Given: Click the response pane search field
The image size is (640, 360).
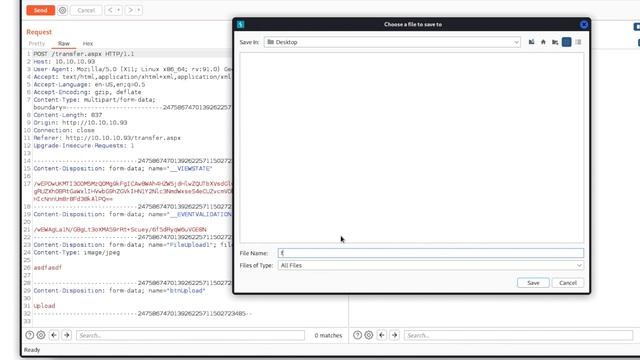Looking at the screenshot, I should click(518, 335).
